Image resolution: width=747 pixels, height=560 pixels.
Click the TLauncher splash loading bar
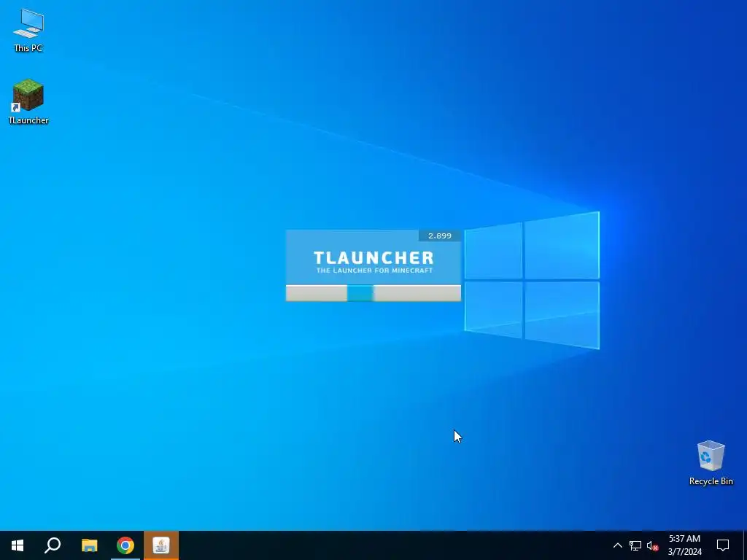373,293
